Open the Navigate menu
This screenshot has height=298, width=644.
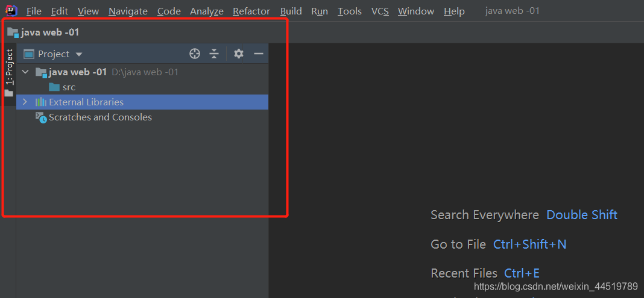point(128,11)
